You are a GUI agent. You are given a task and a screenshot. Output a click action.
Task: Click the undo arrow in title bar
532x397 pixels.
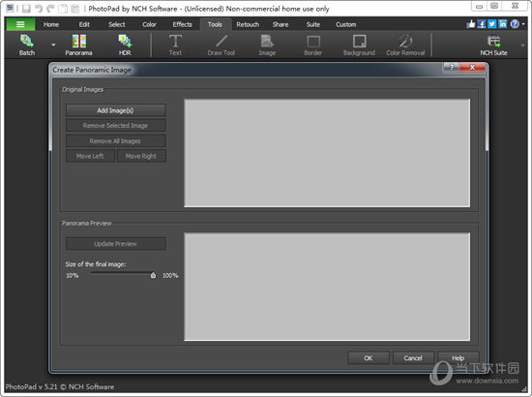point(39,9)
